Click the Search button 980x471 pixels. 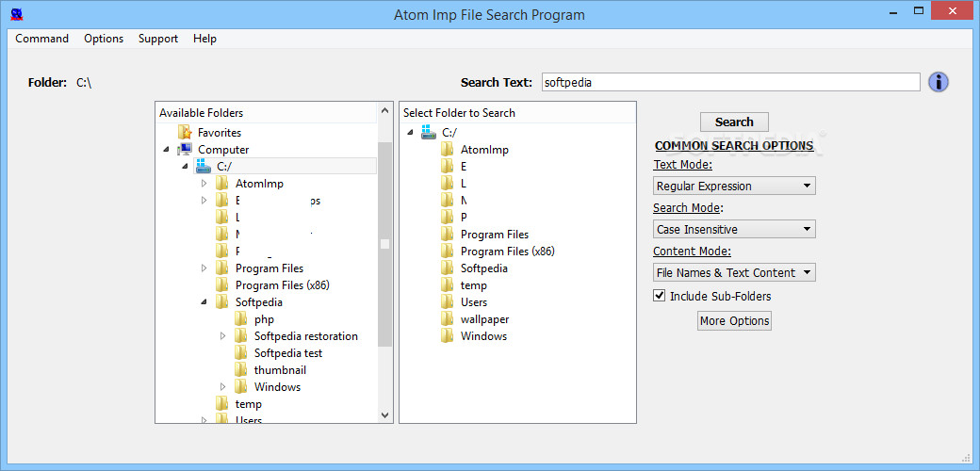coord(734,122)
